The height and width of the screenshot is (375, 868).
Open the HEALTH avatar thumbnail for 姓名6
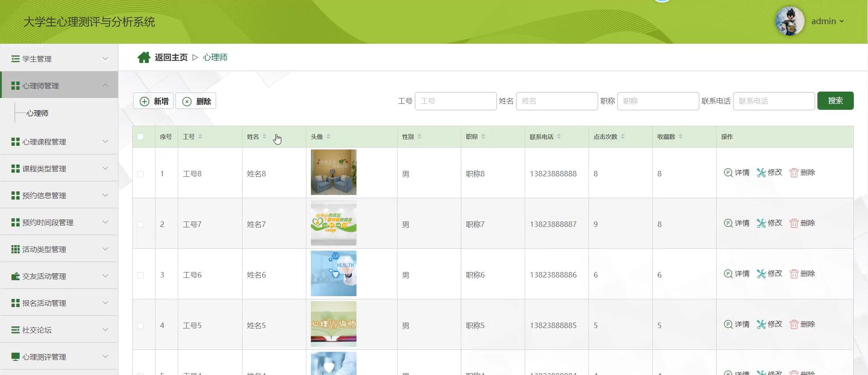334,273
